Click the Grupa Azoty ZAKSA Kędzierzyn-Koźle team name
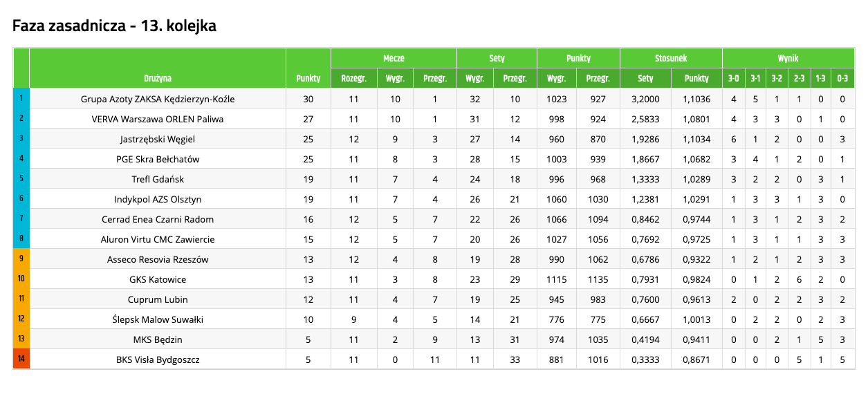Screen dimensions: 868x394 pos(158,99)
